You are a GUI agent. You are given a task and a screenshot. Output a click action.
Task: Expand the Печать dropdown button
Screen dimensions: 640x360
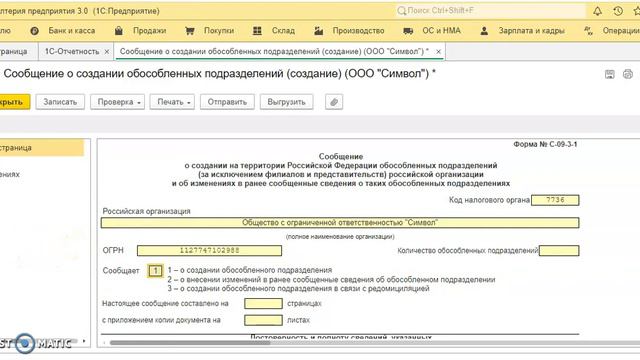tap(172, 102)
